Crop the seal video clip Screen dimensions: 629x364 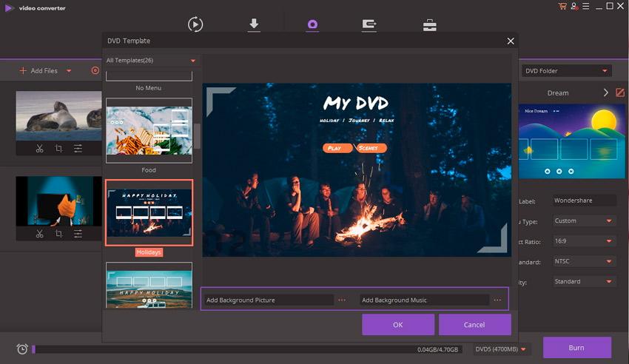(x=58, y=149)
